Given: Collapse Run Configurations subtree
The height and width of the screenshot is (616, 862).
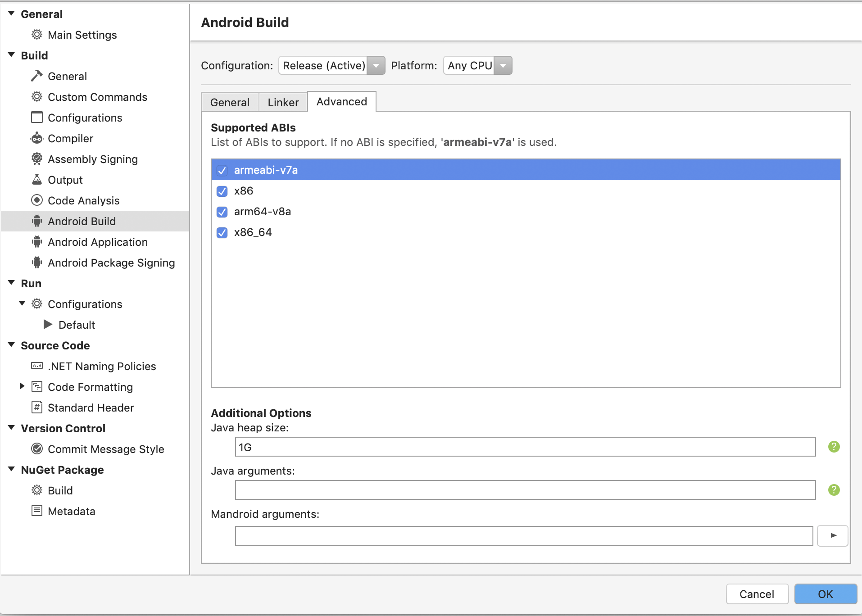Looking at the screenshot, I should point(22,303).
